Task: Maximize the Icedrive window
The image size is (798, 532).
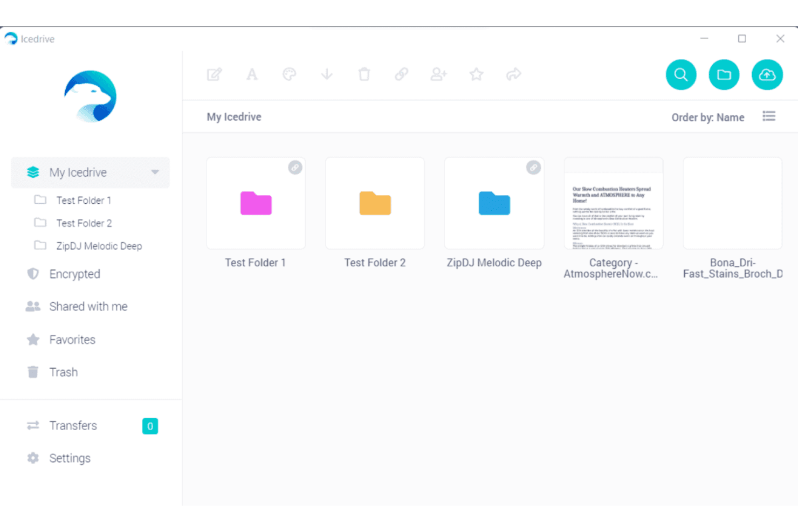Action: tap(742, 39)
